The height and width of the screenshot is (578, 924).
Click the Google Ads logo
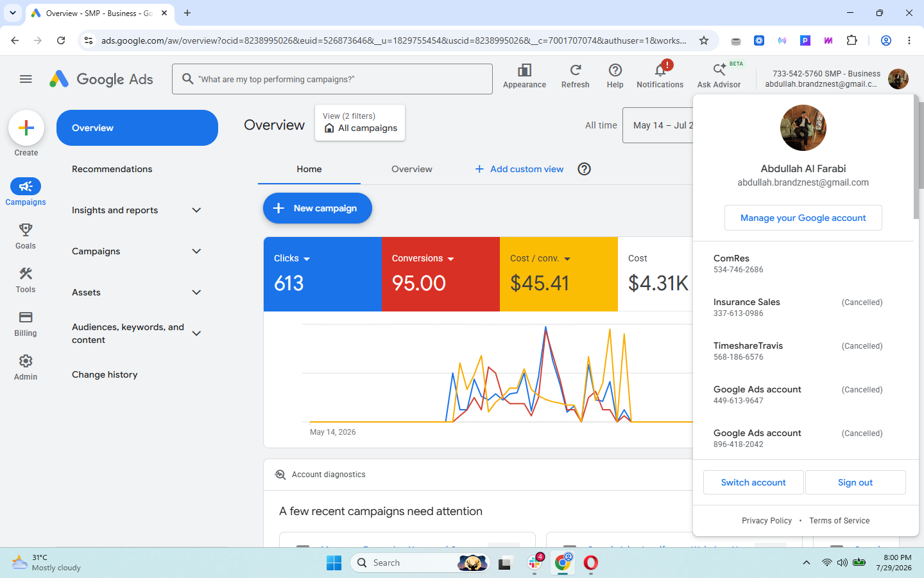101,79
